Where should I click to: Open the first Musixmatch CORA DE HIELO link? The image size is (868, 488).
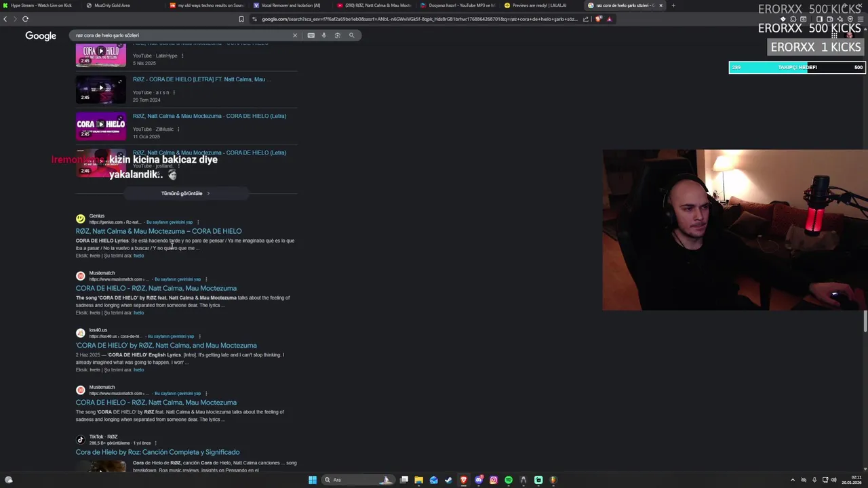pyautogui.click(x=156, y=288)
